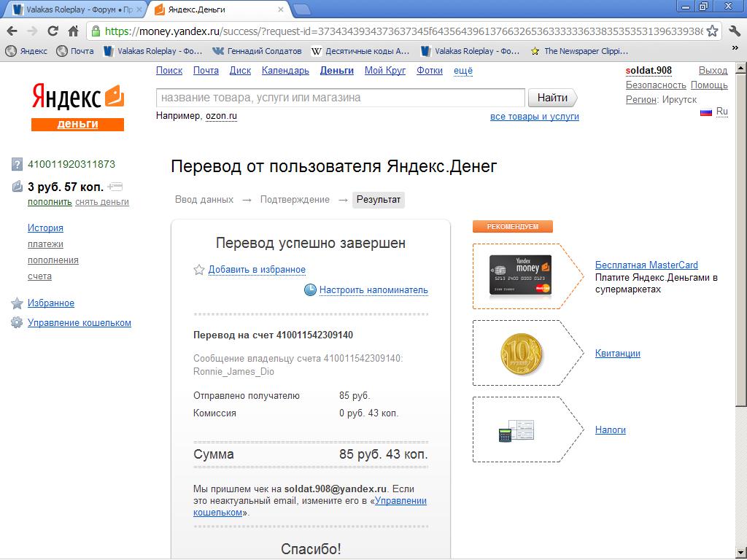Screen dimensions: 747x560
Task: Click the Управление кошельком gear icon
Action: coord(17,323)
